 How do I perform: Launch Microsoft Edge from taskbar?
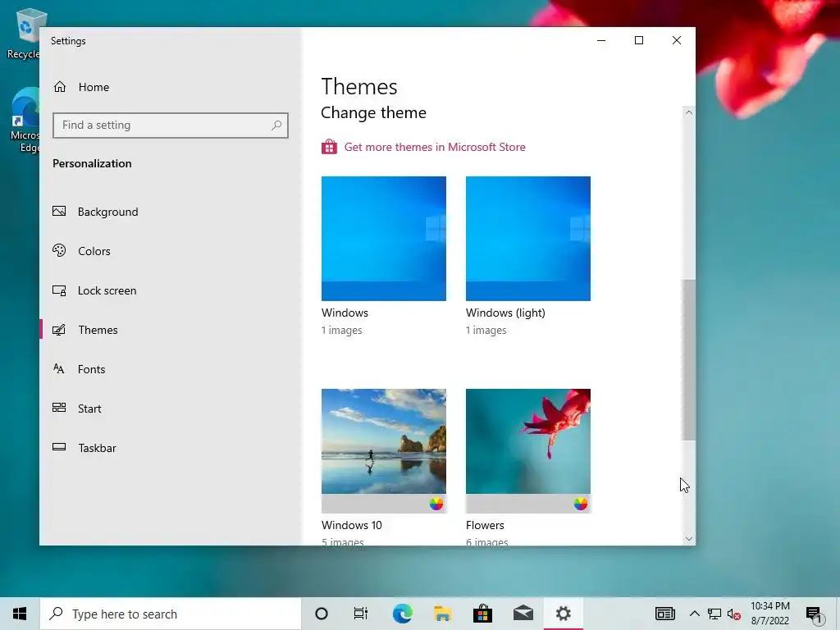tap(402, 614)
